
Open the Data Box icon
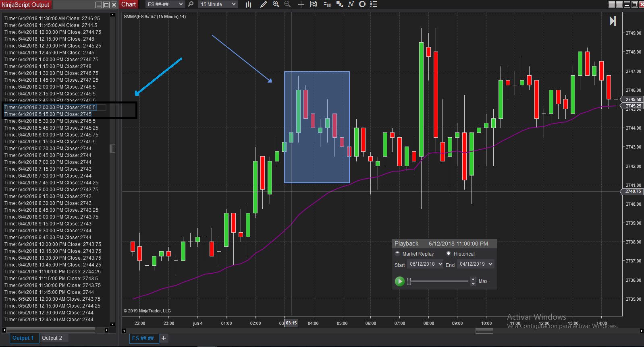point(314,4)
